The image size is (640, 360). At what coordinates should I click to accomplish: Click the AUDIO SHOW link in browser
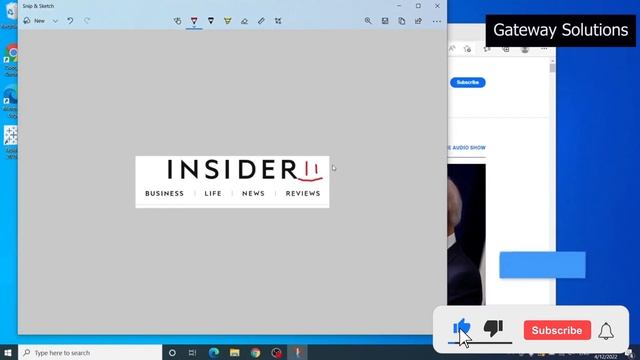(x=467, y=148)
